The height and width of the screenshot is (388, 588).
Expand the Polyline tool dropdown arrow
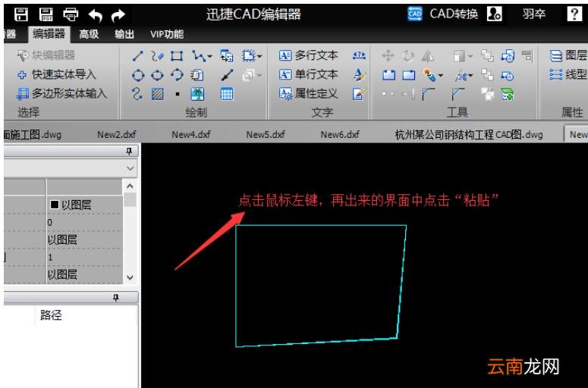209,57
